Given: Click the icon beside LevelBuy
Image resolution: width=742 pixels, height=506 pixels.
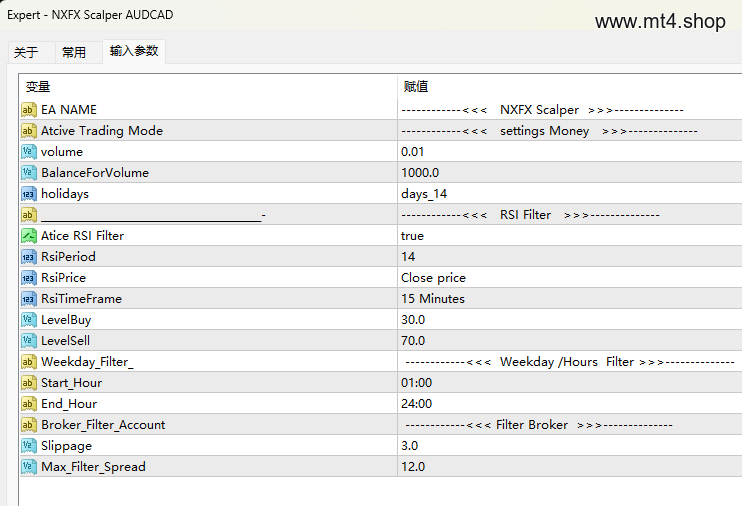Looking at the screenshot, I should [x=29, y=320].
